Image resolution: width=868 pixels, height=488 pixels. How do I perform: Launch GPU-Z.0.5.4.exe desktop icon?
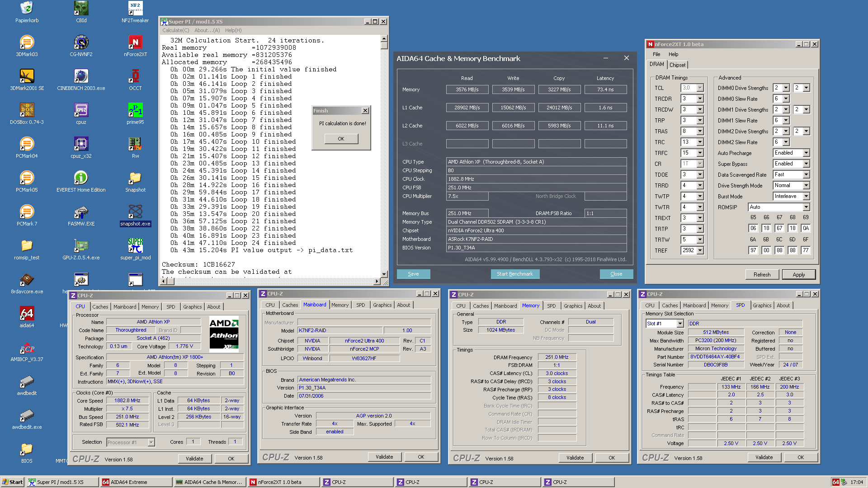coord(81,249)
